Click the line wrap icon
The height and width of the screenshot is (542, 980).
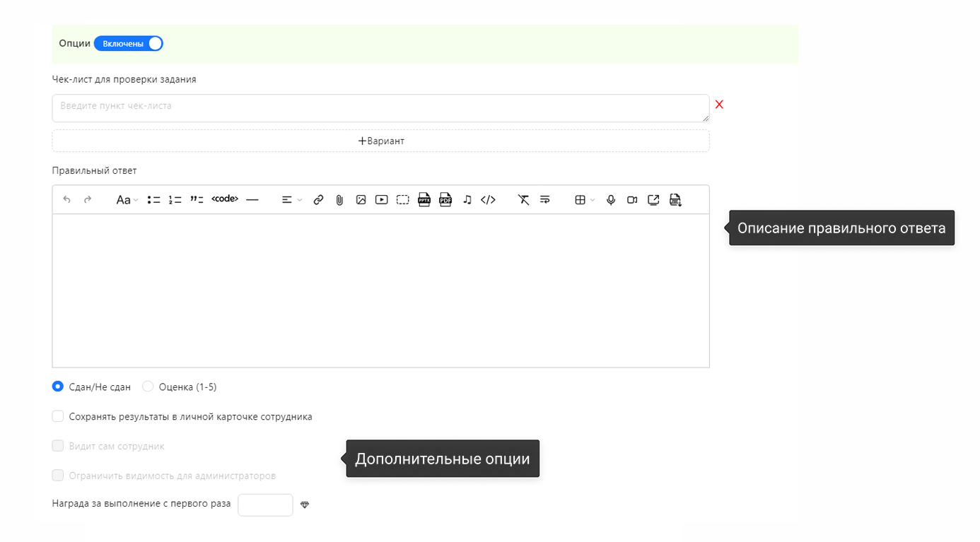click(544, 200)
